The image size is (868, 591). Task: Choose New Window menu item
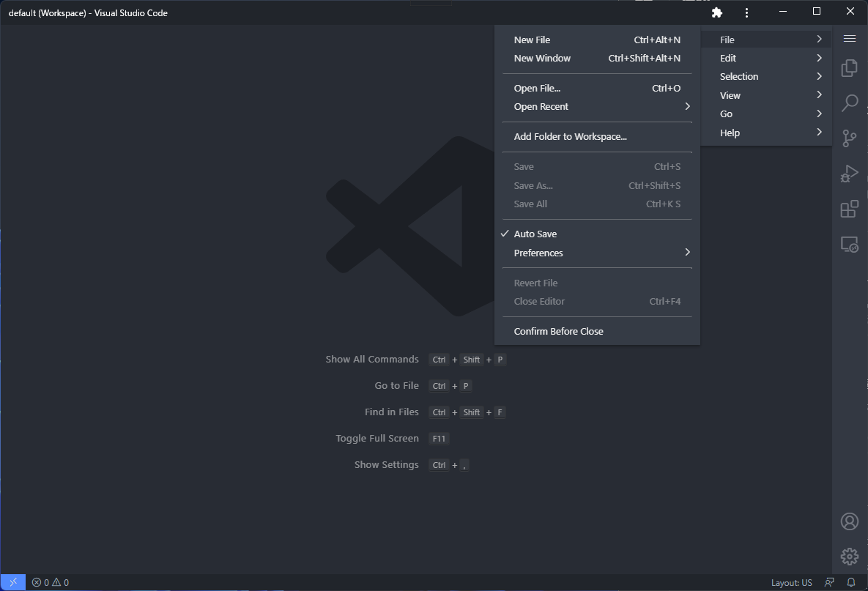tap(597, 58)
